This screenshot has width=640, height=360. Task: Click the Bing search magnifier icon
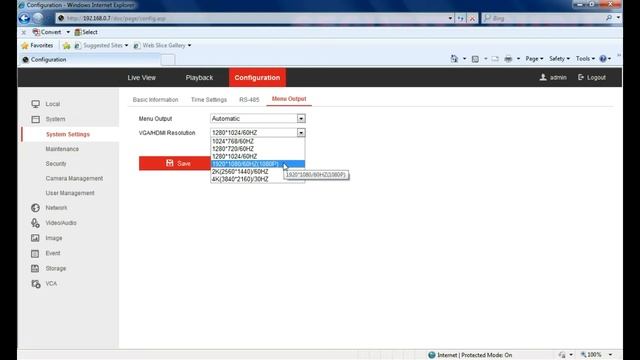click(609, 18)
